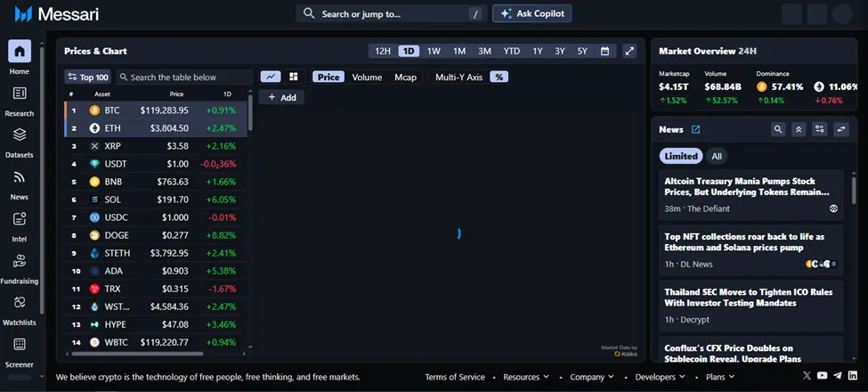Click the asset table vertical scrollbar

pyautogui.click(x=250, y=112)
